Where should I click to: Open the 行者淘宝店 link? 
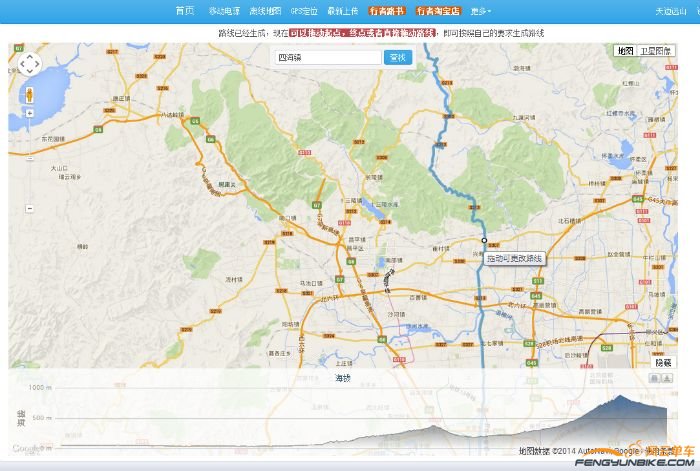coord(438,11)
